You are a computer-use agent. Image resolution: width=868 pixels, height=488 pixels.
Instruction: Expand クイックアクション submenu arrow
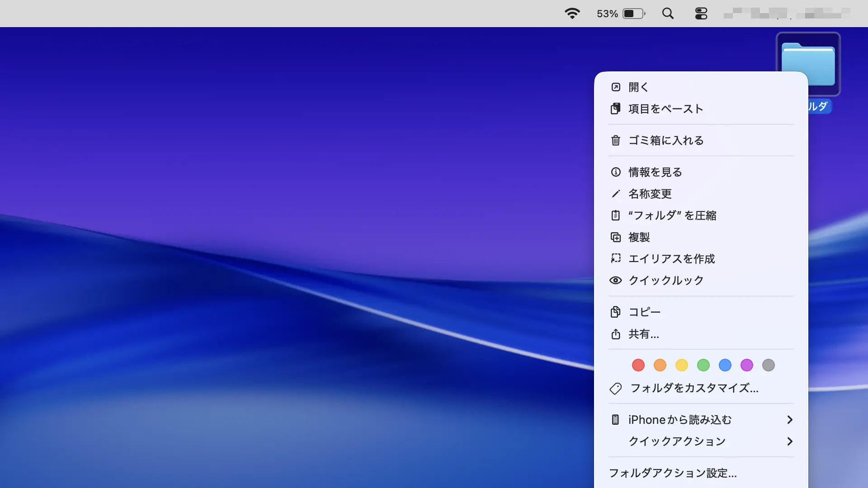click(789, 441)
